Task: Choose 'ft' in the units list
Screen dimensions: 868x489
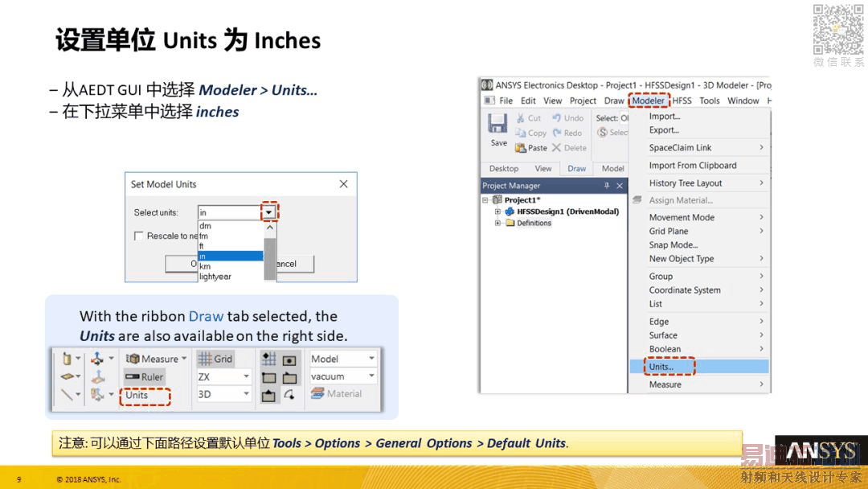Action: [231, 246]
